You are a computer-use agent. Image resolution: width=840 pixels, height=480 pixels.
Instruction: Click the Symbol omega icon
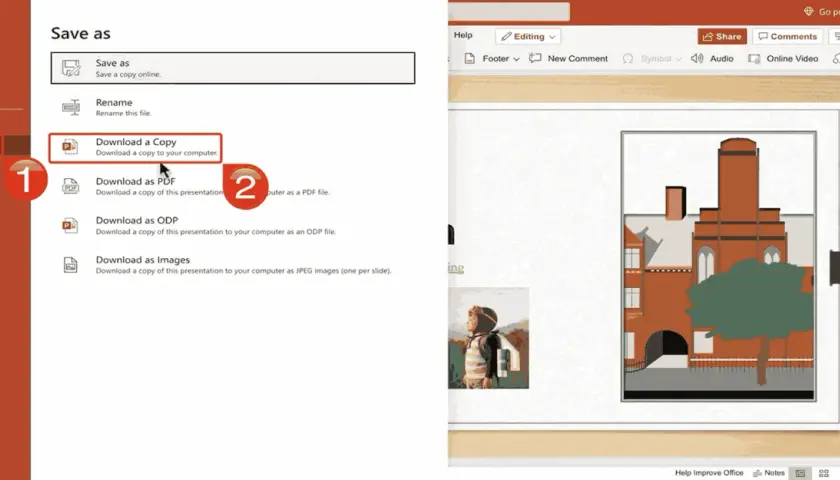pos(628,58)
